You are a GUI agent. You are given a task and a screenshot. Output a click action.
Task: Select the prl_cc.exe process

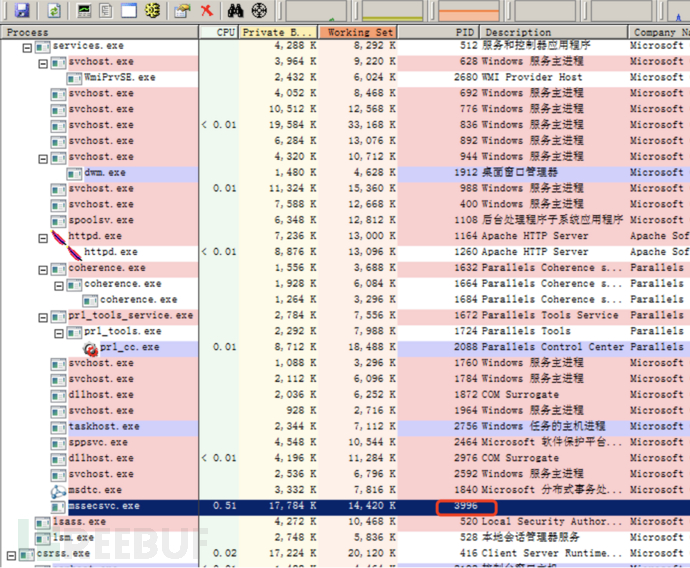pyautogui.click(x=129, y=347)
